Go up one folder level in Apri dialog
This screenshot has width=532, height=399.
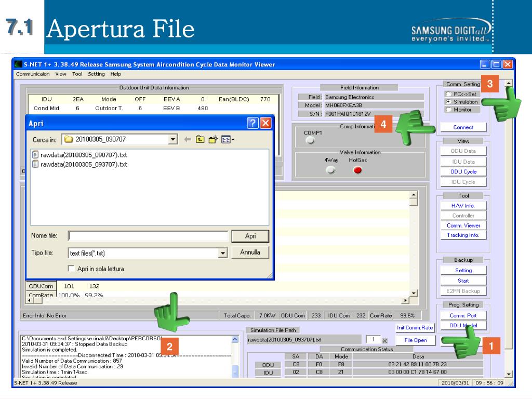(200, 139)
